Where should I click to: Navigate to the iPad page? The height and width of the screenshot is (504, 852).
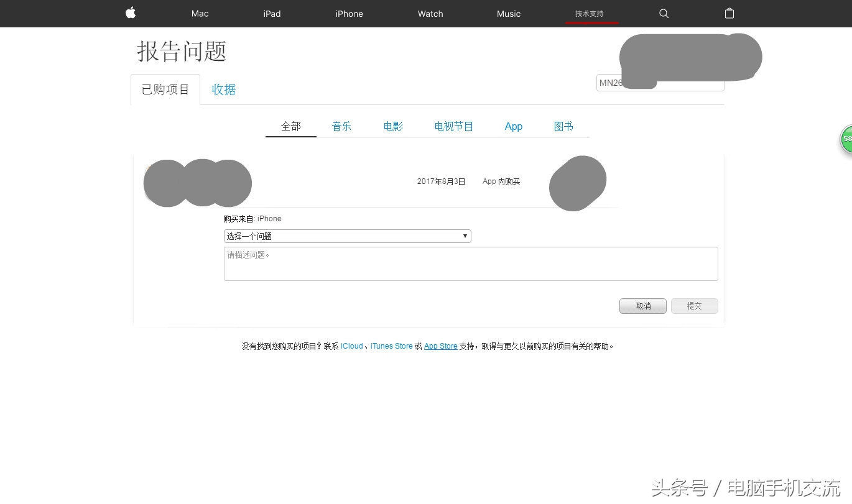[271, 13]
